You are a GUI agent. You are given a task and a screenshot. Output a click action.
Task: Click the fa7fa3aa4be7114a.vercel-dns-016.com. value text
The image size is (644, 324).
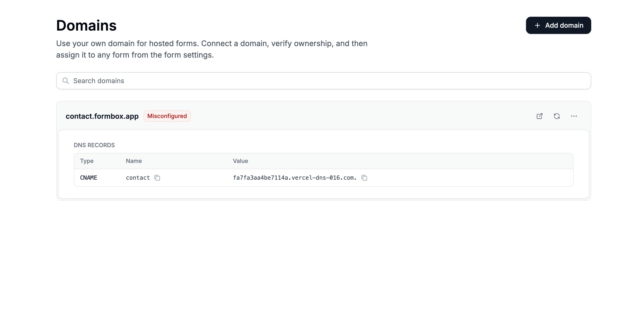click(x=295, y=178)
